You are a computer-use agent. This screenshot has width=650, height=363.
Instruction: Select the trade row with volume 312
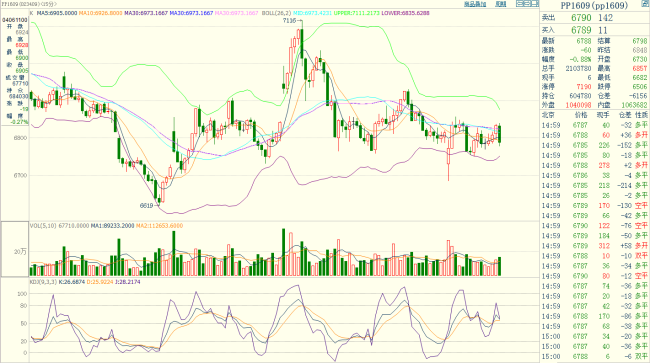(x=594, y=246)
